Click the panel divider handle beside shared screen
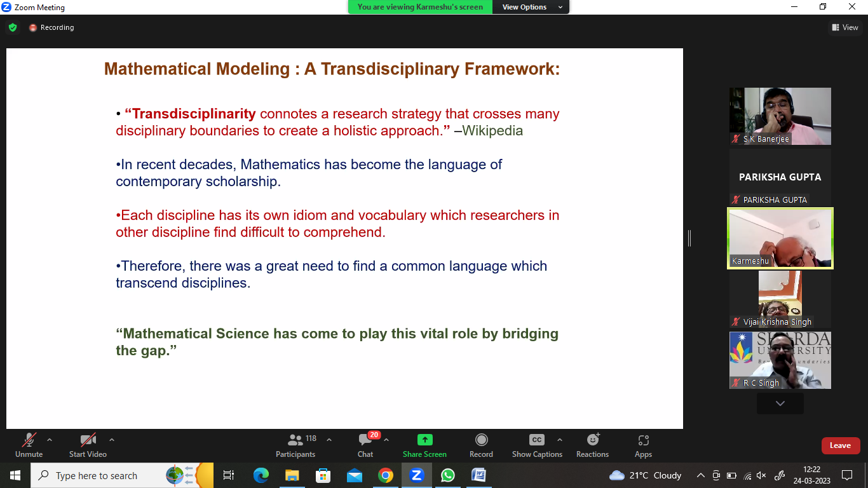Screen dimensions: 868x488 coord(689,238)
